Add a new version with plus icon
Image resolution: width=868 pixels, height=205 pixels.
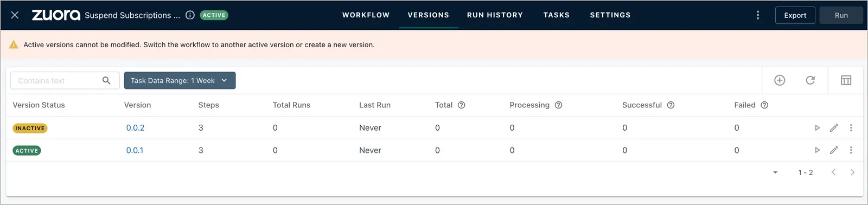coord(780,80)
